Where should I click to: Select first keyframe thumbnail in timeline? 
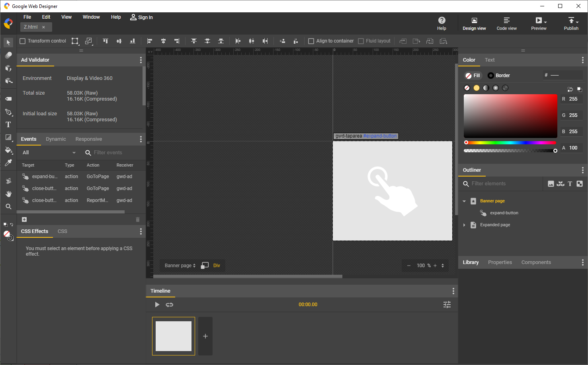pos(174,336)
